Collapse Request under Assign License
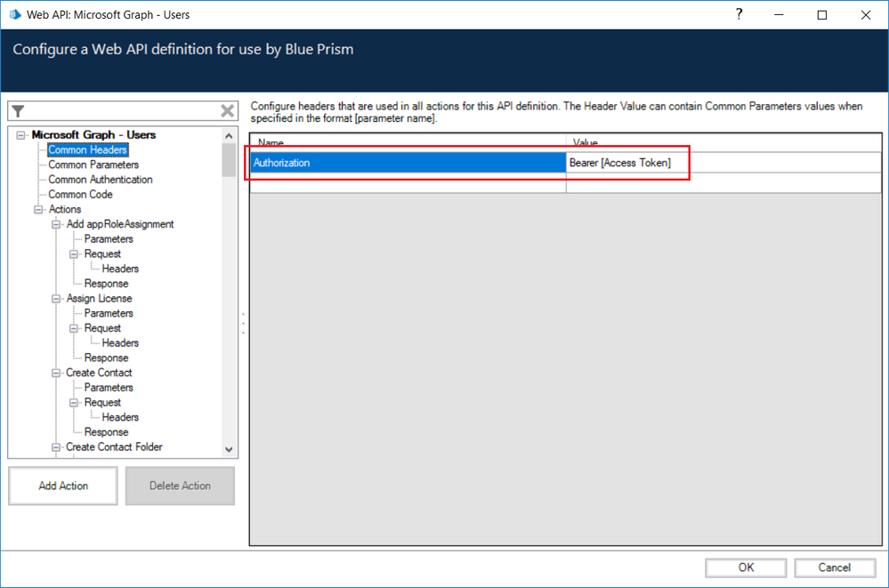 coord(74,328)
